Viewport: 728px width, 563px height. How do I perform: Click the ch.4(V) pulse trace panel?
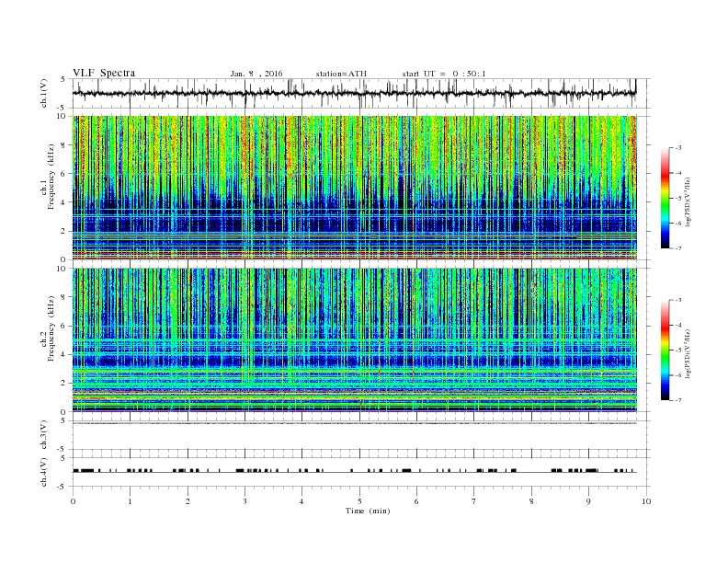pyautogui.click(x=361, y=472)
